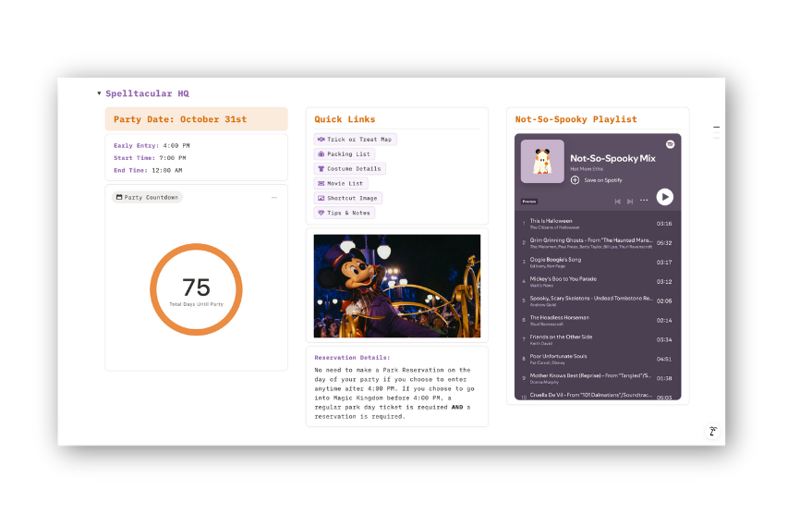Click the Not-So-Spooky Mix album cover
This screenshot has height=527, width=812.
[x=542, y=161]
